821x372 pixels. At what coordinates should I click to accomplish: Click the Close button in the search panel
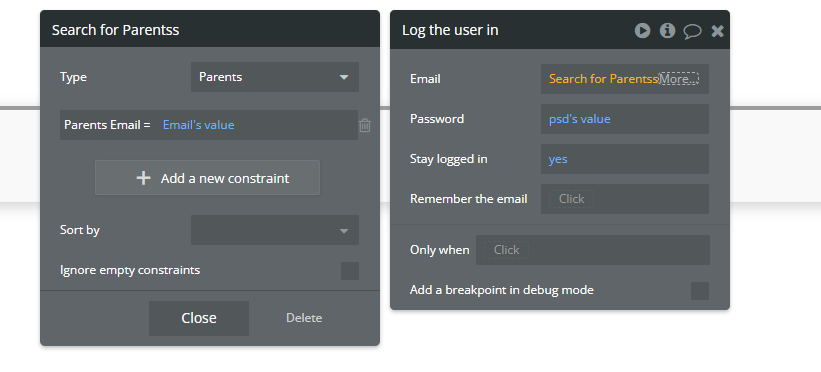click(x=199, y=318)
